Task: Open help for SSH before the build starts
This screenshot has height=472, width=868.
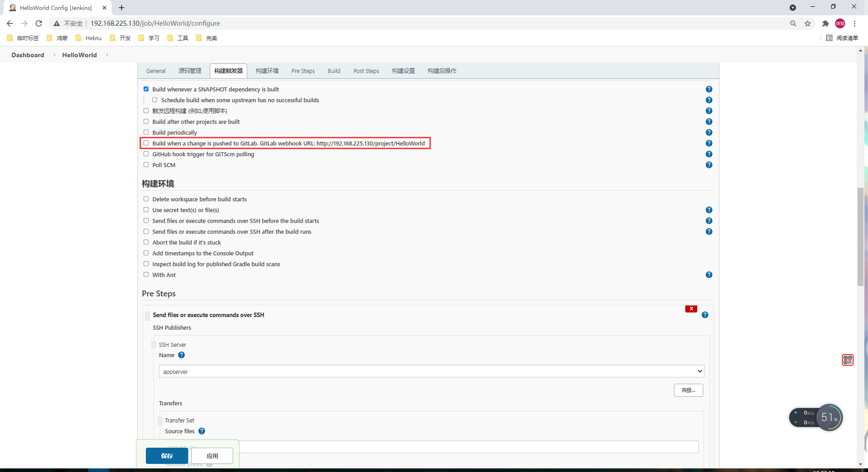Action: (709, 221)
